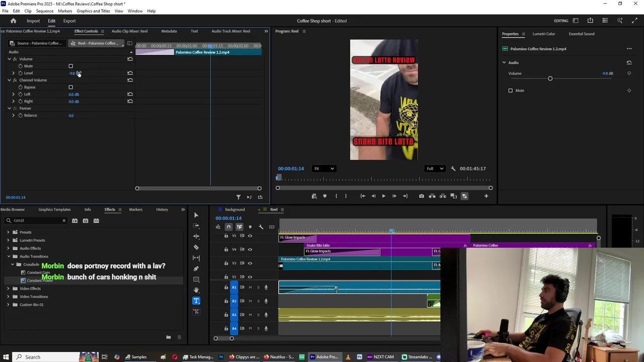This screenshot has width=644, height=362.
Task: Toggle Mute checkbox in Properties panel
Action: [510, 90]
